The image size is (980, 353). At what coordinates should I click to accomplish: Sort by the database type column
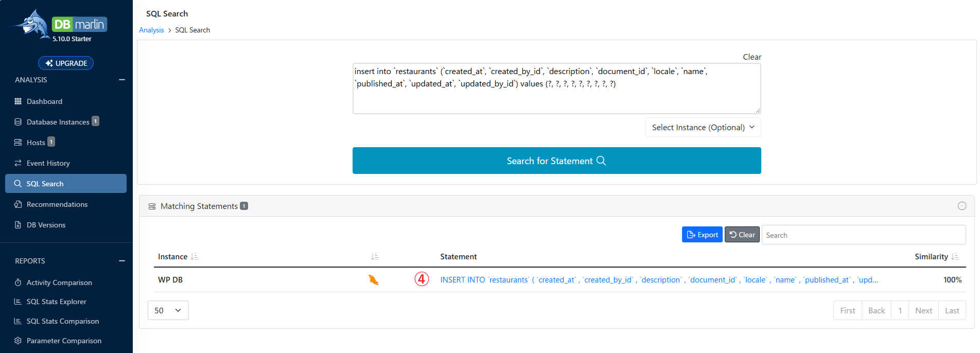[x=375, y=256]
